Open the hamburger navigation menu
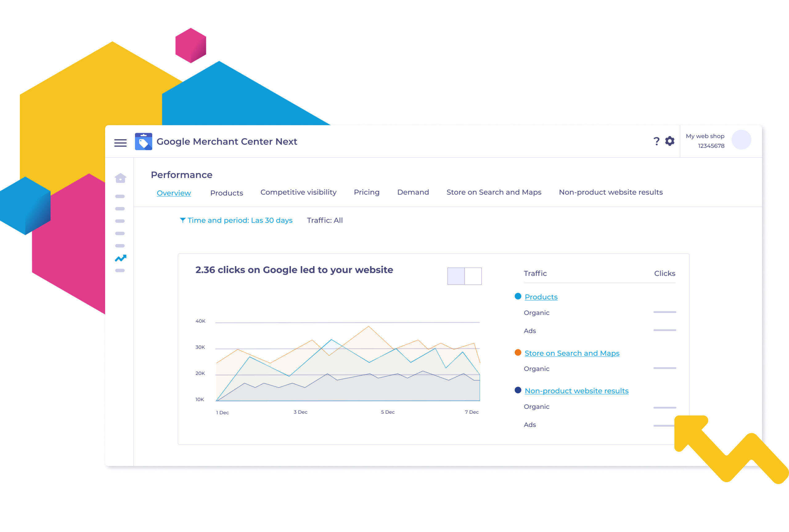 tap(120, 143)
